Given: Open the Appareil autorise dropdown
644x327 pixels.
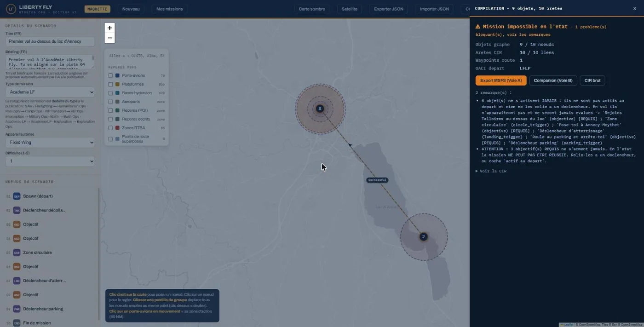Looking at the screenshot, I should point(50,143).
